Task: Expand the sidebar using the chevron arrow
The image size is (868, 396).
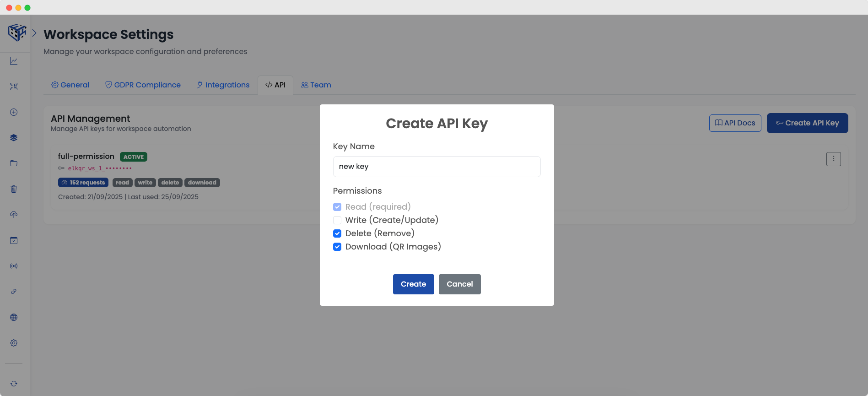Action: coord(34,33)
